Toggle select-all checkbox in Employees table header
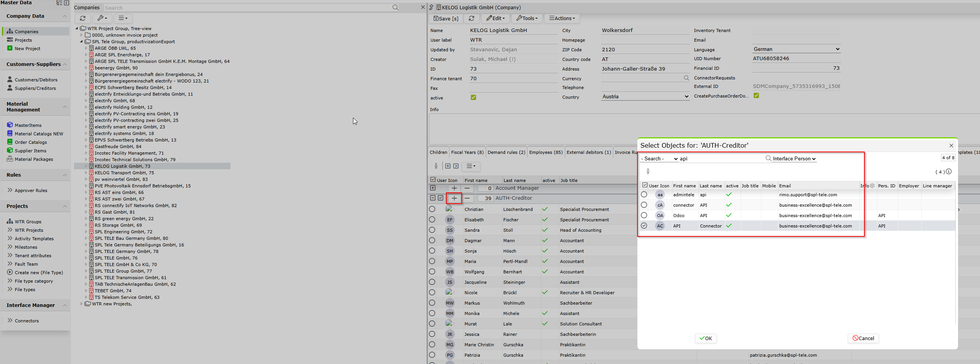980x364 pixels. (x=433, y=180)
